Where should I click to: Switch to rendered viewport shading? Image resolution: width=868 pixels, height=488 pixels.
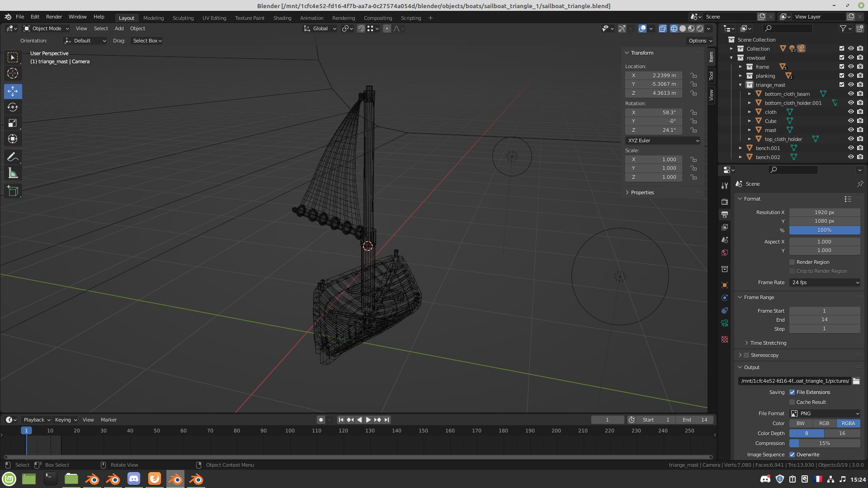(700, 28)
